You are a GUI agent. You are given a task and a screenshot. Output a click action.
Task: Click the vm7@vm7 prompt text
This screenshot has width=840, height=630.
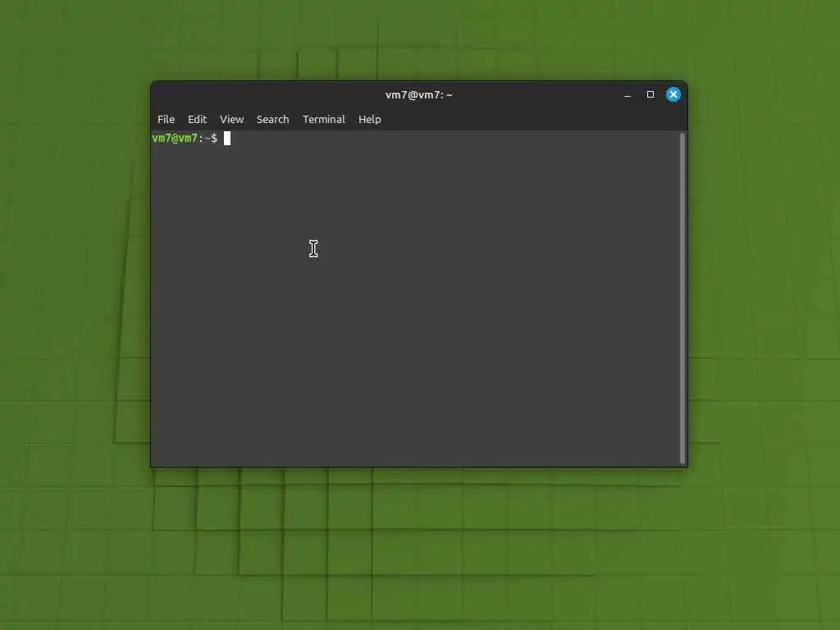175,138
